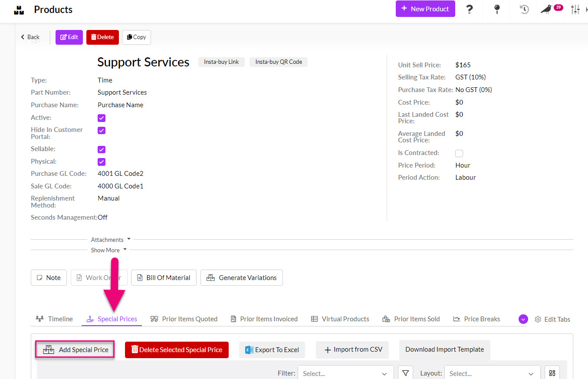Open the recent history clock icon
Image resolution: width=588 pixels, height=379 pixels.
pyautogui.click(x=524, y=9)
